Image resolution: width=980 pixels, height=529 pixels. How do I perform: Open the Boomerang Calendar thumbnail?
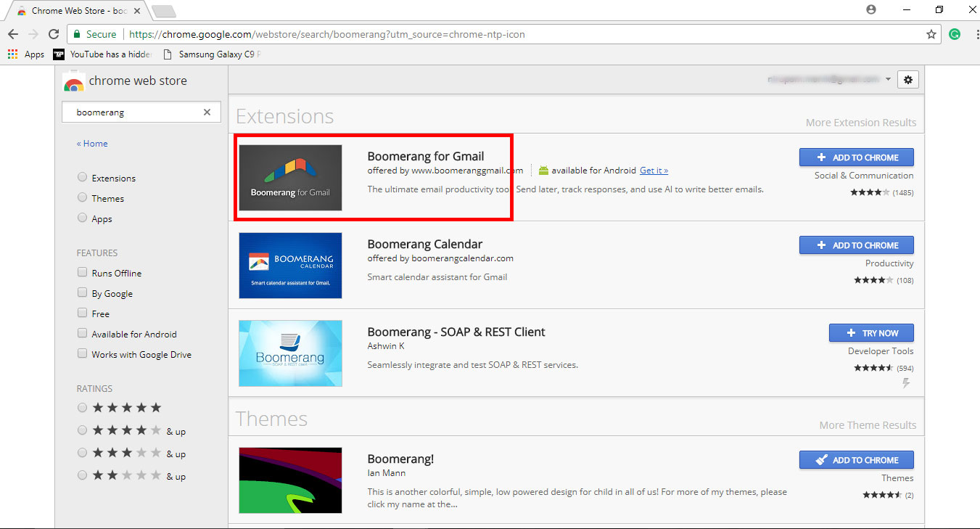click(290, 266)
